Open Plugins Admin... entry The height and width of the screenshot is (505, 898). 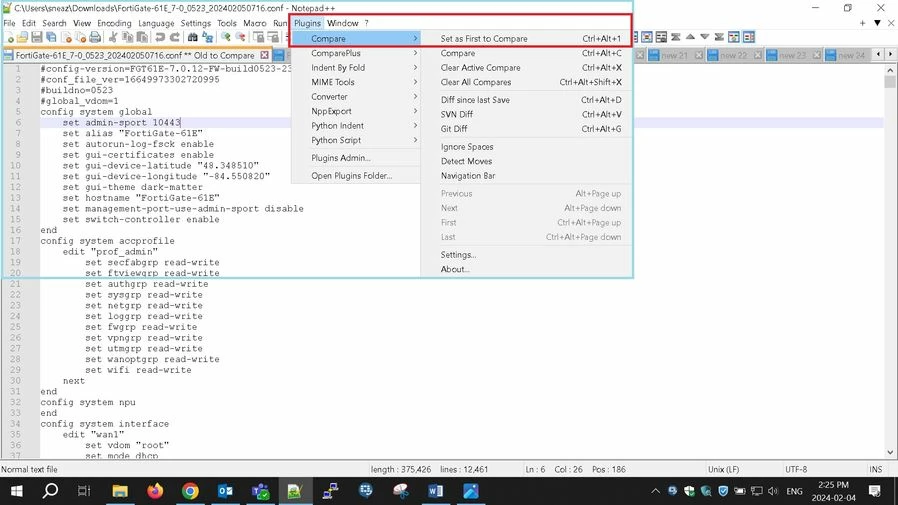(x=356, y=158)
